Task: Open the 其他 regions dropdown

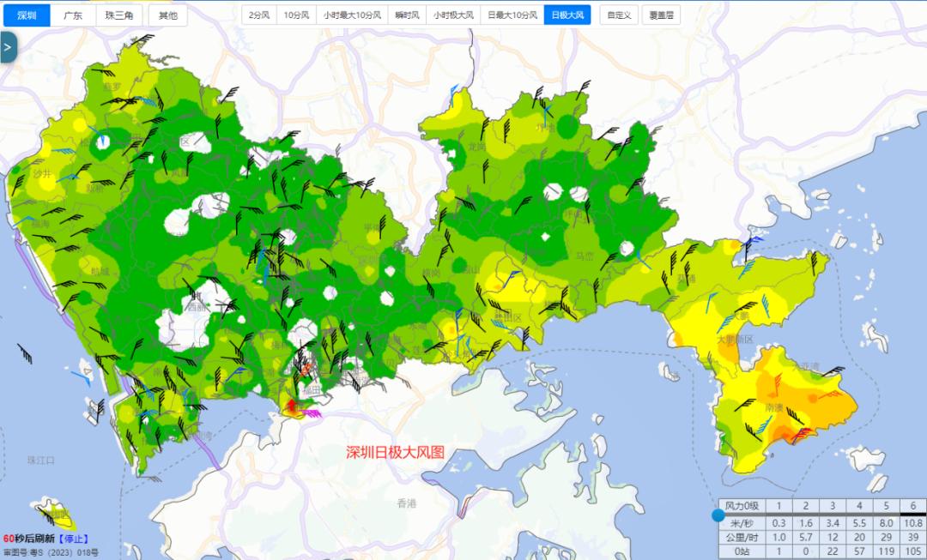Action: point(168,15)
